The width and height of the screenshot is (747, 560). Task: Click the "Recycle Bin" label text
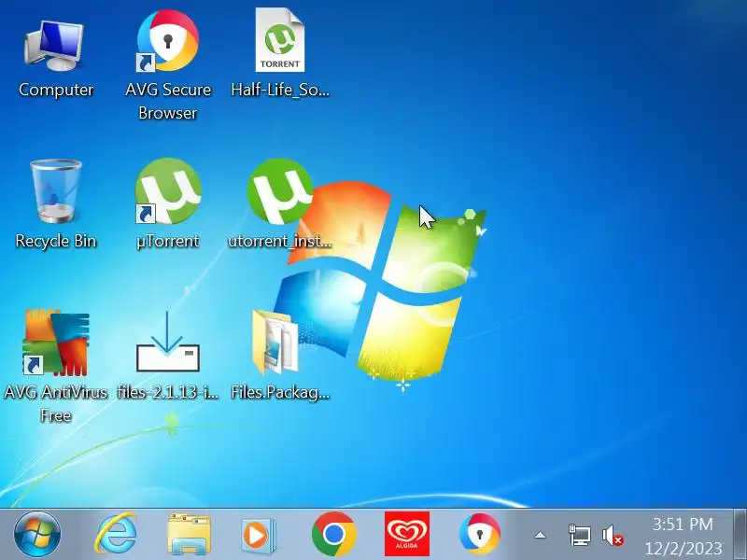[x=56, y=241]
